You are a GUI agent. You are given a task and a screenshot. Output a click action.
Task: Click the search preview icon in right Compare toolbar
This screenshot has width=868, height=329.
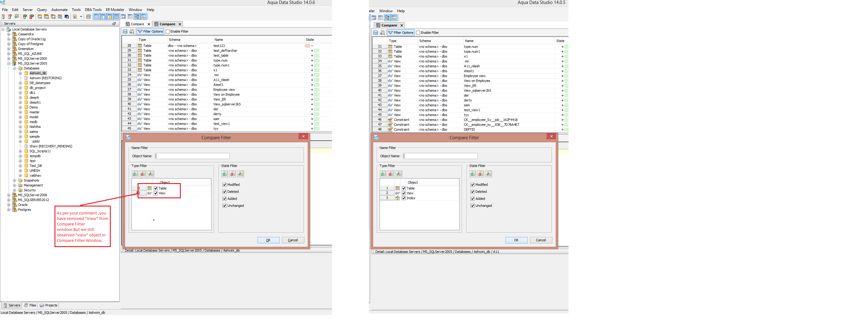click(382, 33)
